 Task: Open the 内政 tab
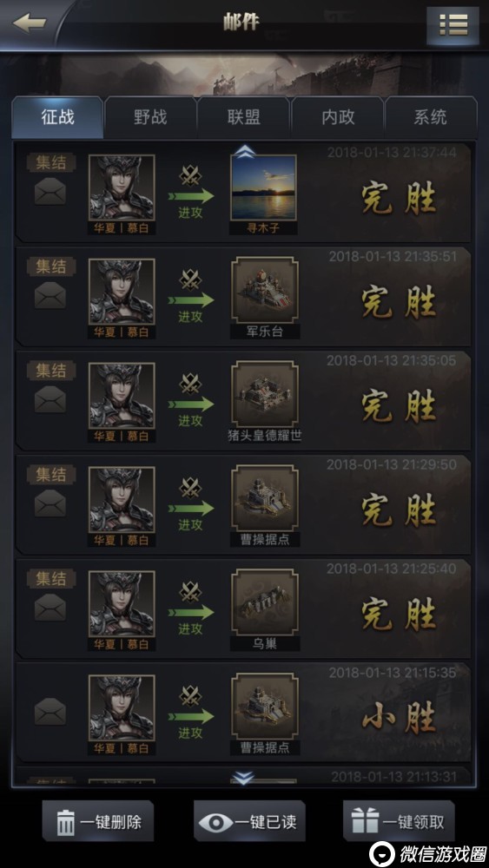337,117
